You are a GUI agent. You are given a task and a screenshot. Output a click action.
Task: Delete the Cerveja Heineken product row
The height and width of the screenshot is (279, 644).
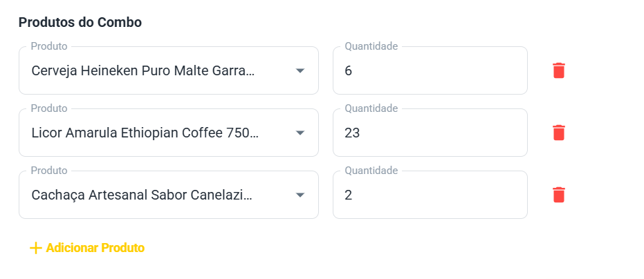click(x=559, y=70)
